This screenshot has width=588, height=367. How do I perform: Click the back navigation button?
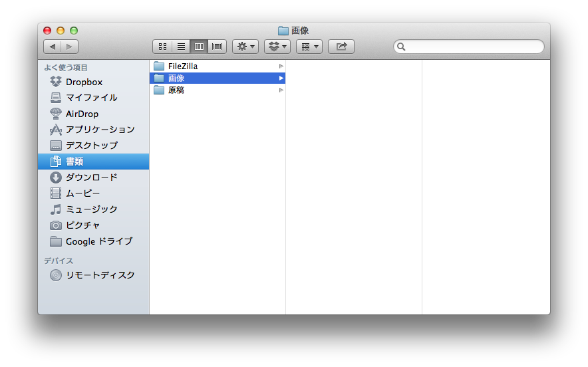coord(53,47)
